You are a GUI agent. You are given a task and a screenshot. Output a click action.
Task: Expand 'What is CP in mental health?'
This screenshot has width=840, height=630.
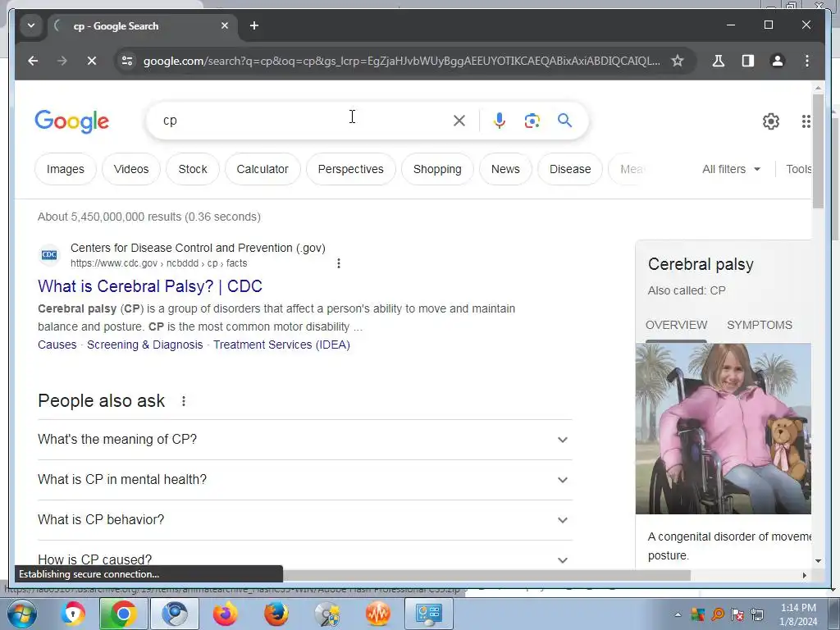click(305, 479)
